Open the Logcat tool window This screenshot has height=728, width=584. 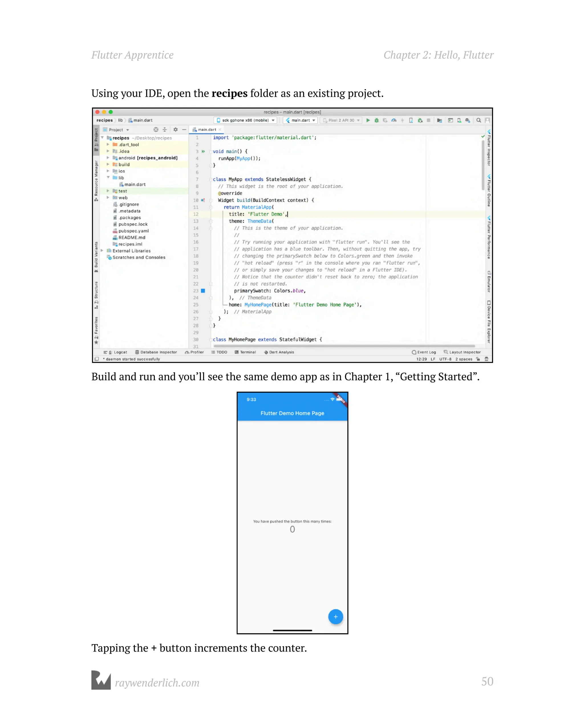115,352
